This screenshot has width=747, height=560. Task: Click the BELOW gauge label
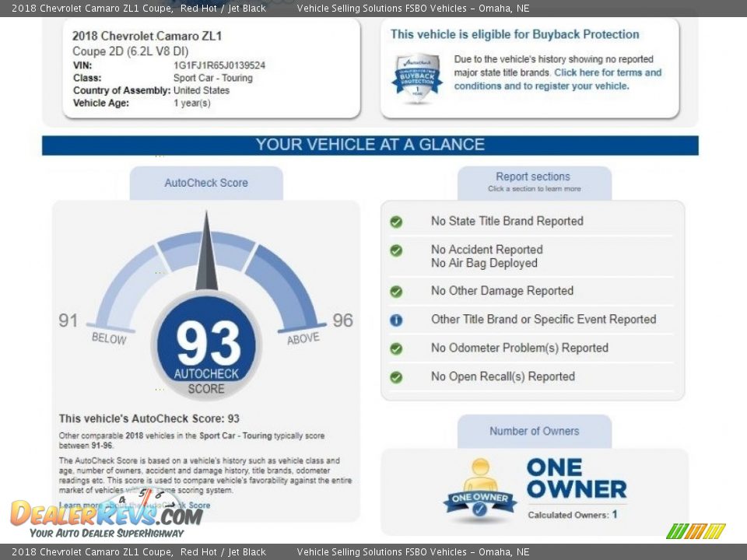[x=109, y=338]
